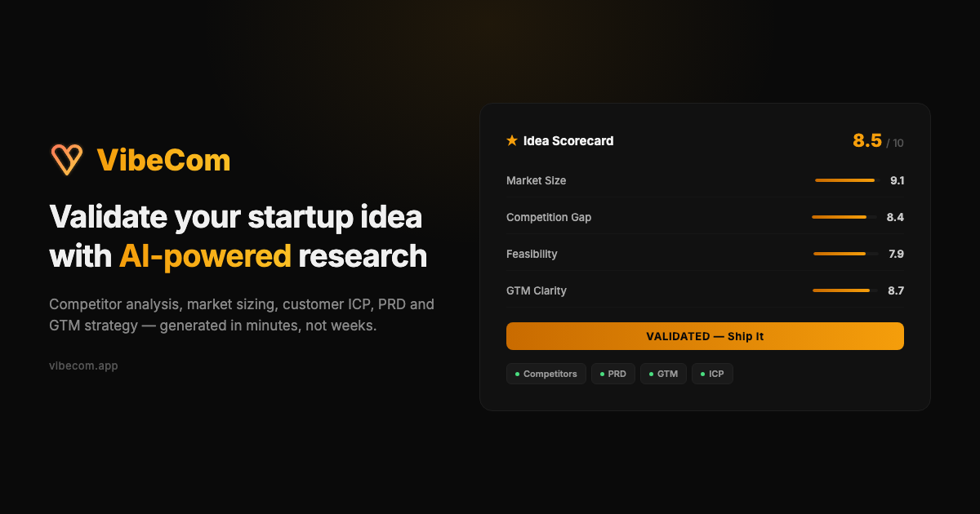Click the star icon beside Idea Scorecard
Screen dimensions: 980x514
(511, 140)
